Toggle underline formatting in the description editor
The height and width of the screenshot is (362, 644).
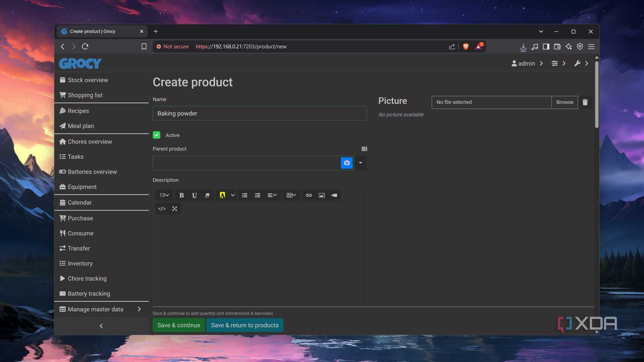[x=194, y=195]
